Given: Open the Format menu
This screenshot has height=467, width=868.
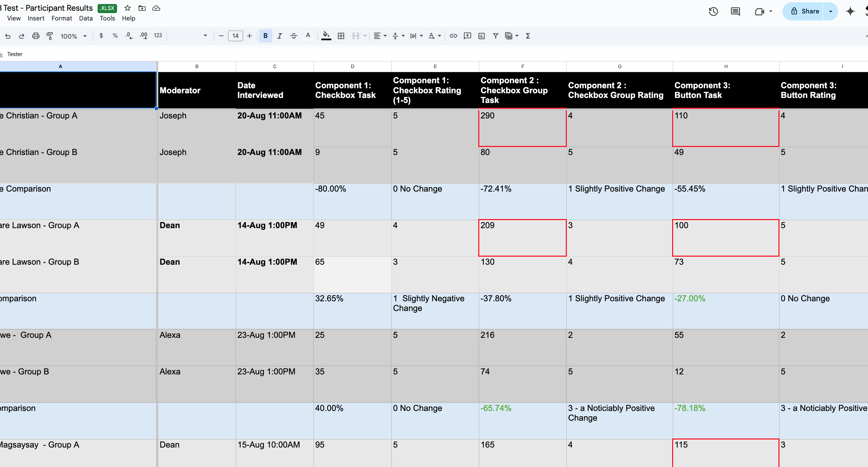Looking at the screenshot, I should [x=62, y=18].
